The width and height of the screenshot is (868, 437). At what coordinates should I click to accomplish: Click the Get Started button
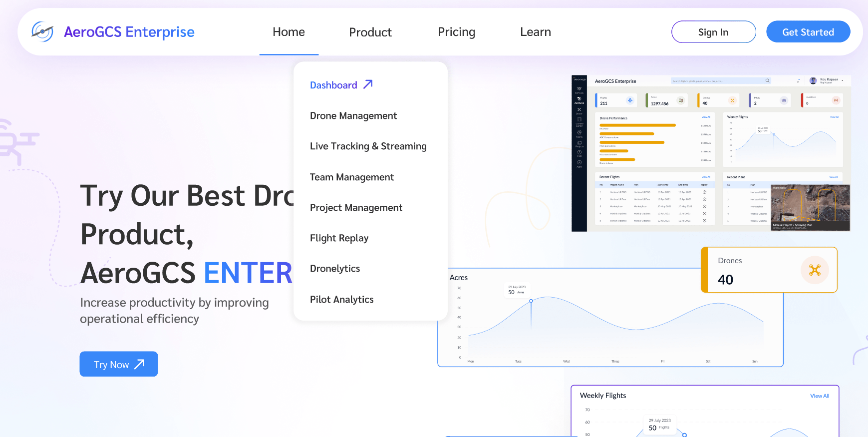(808, 32)
